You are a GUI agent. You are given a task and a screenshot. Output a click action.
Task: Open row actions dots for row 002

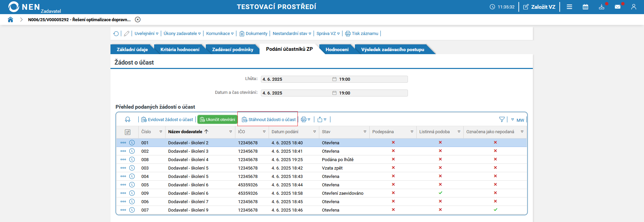click(123, 151)
